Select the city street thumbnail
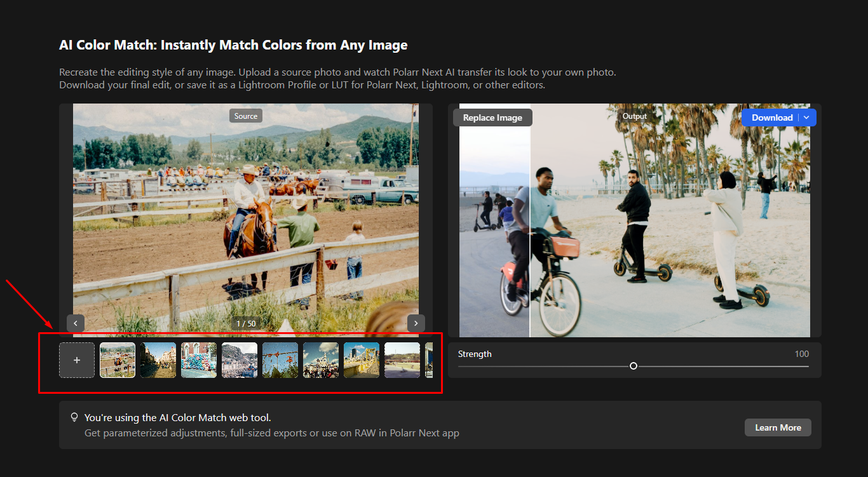Viewport: 868px width, 477px height. point(158,360)
